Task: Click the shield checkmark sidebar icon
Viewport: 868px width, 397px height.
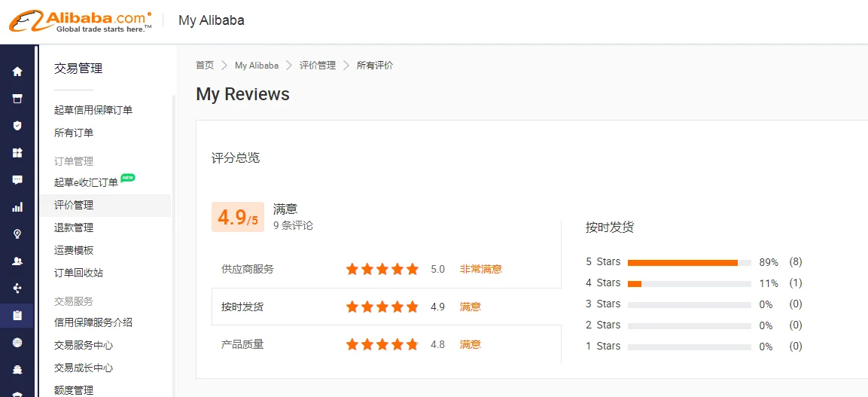Action: (17, 126)
